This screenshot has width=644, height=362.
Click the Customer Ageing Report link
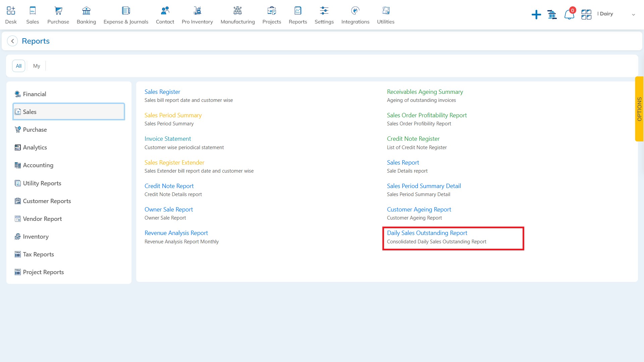pos(419,208)
